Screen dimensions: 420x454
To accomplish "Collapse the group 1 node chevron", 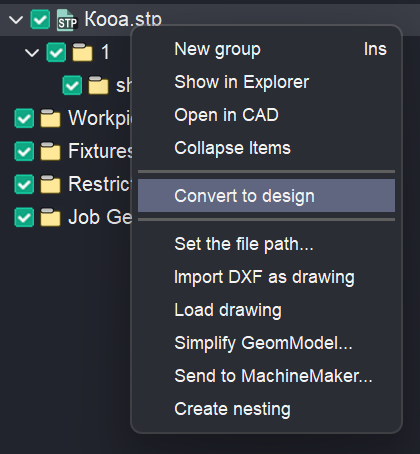I will click(32, 52).
